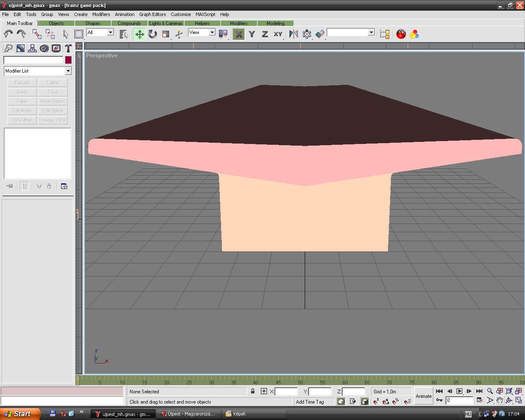Activate the Select Object arrow tool
Viewport: 525px width, 420px height.
[66, 34]
